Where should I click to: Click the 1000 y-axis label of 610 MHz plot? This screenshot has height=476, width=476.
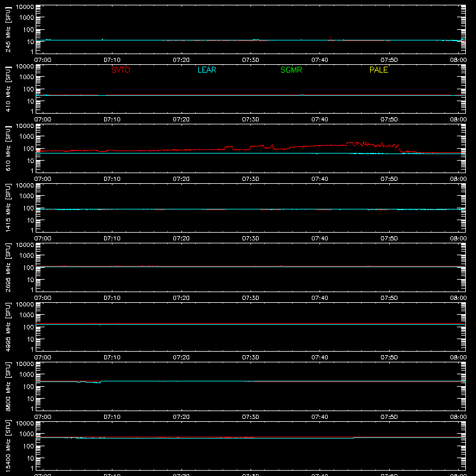click(x=27, y=137)
